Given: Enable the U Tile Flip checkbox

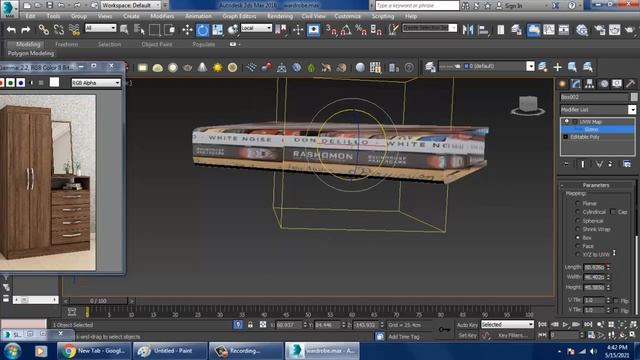Looking at the screenshot, I should point(616,300).
